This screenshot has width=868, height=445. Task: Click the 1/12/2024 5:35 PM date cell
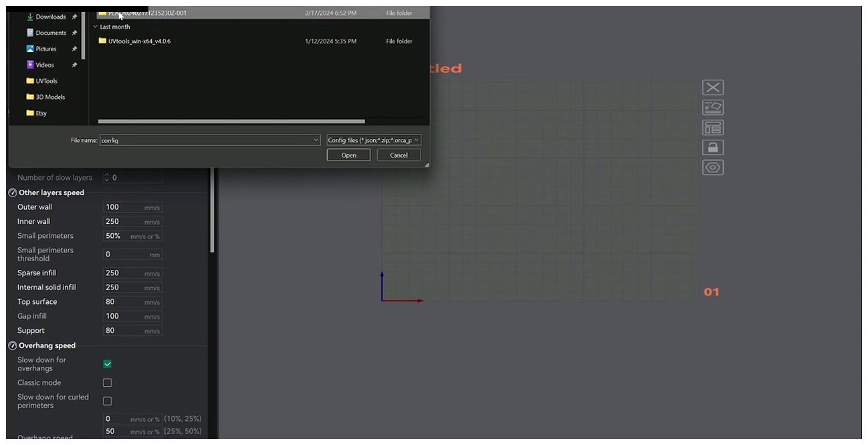[330, 41]
